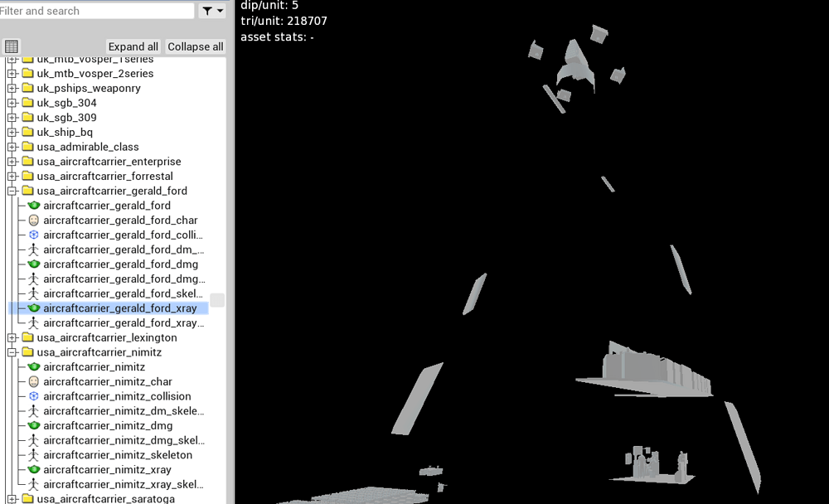Click the dip/unit: 5 stat text
This screenshot has height=504, width=829.
coord(269,5)
